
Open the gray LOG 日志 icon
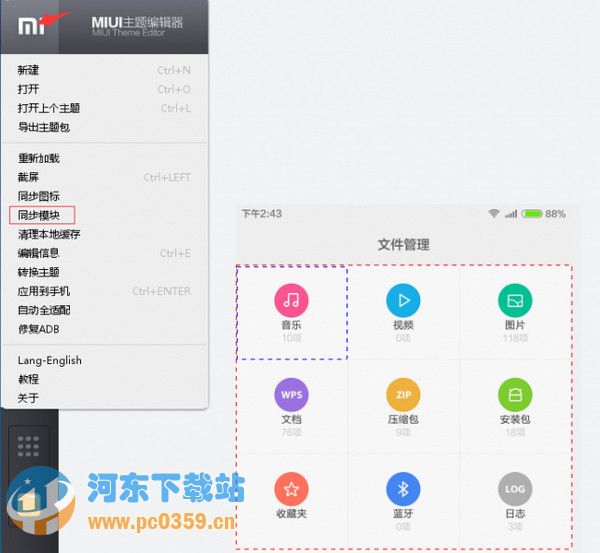[515, 489]
